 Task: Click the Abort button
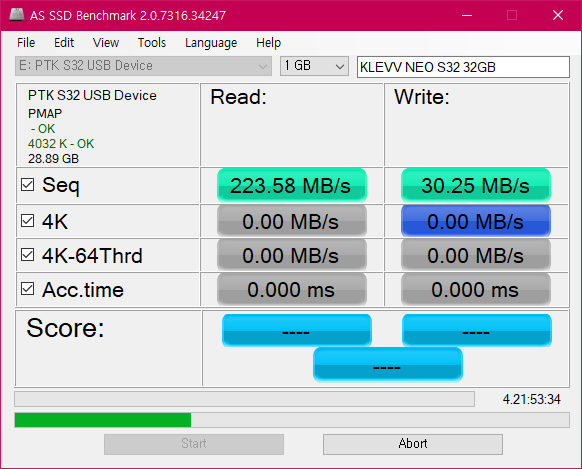[413, 444]
